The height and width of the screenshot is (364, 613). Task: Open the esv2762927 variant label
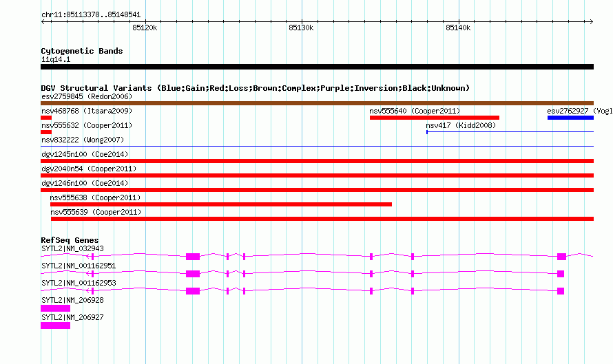point(580,111)
